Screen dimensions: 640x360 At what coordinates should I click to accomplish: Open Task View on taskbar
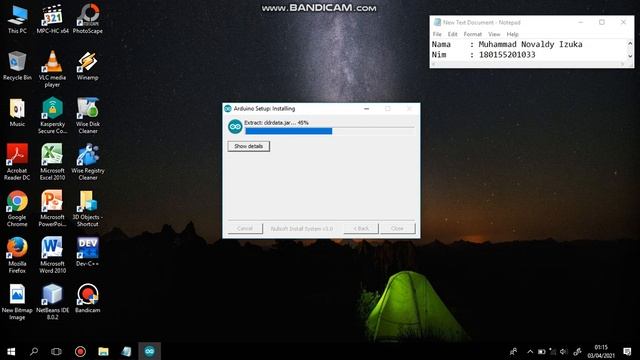[56, 351]
